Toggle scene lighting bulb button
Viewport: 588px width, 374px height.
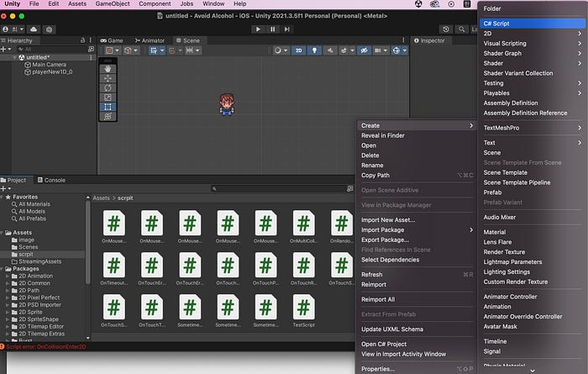314,50
